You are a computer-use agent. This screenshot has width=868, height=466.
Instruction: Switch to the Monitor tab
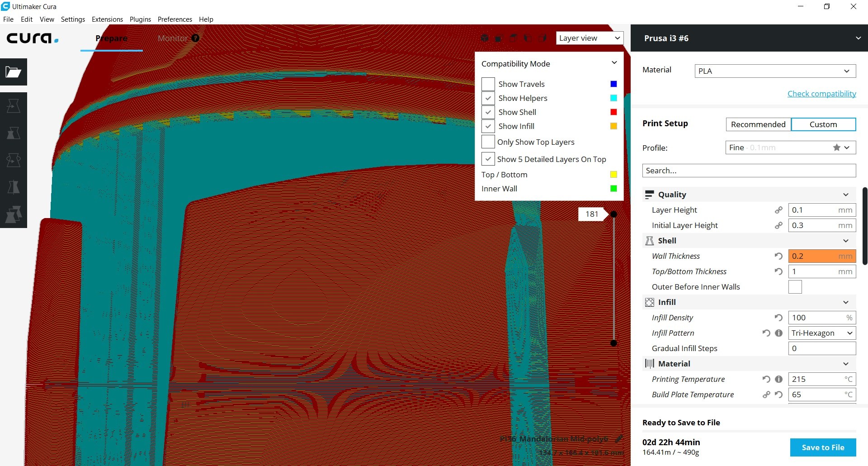(x=173, y=38)
